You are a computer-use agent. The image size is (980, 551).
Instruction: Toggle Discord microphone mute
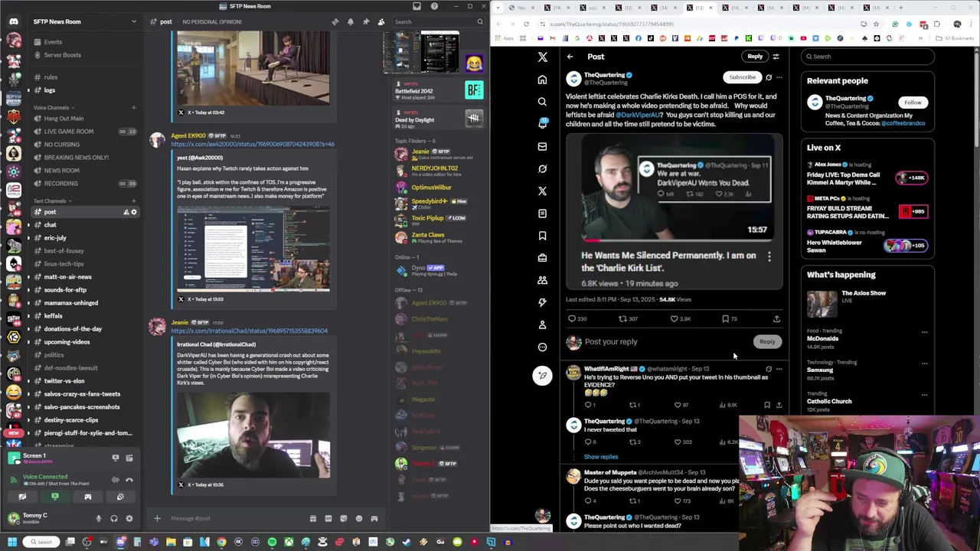coord(98,519)
